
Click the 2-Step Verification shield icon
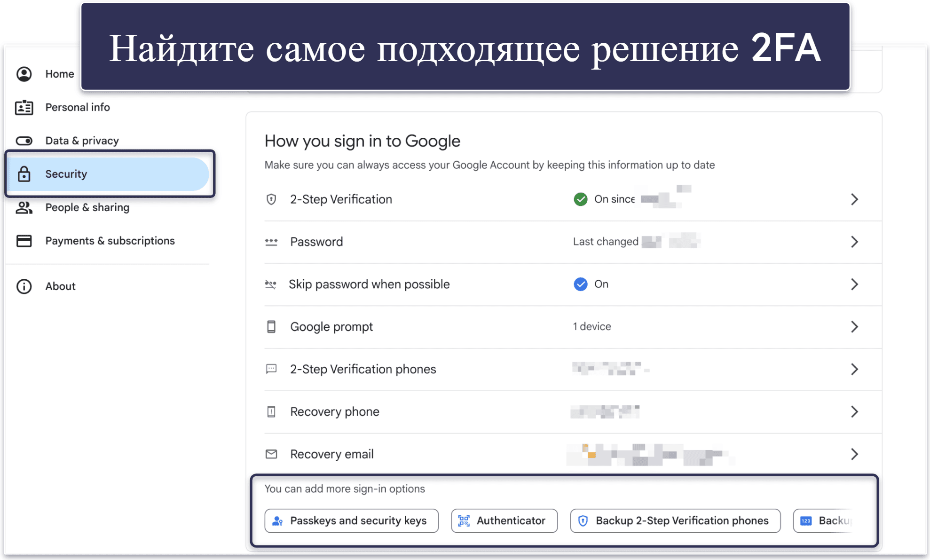click(x=271, y=199)
